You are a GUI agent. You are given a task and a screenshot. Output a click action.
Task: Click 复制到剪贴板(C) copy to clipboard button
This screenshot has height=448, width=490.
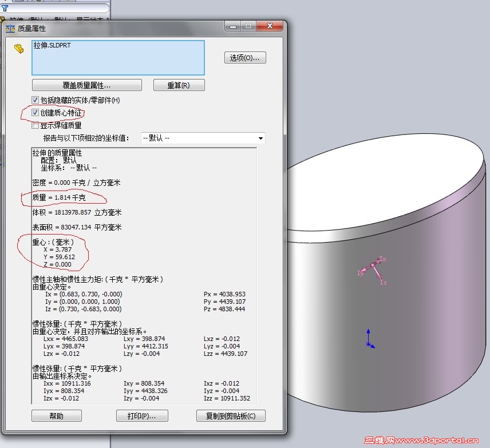pos(231,416)
